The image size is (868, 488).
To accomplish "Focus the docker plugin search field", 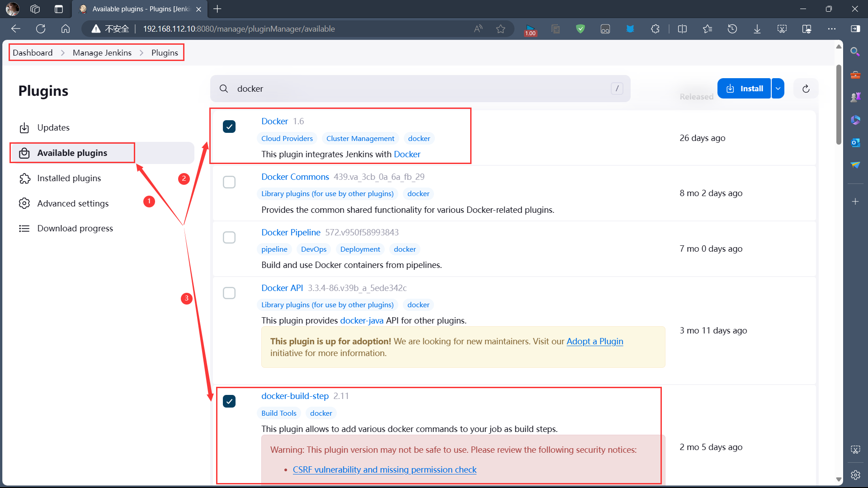I will click(x=420, y=89).
